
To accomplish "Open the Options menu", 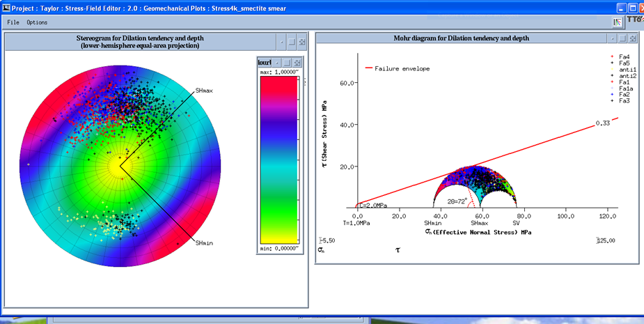I will point(37,22).
